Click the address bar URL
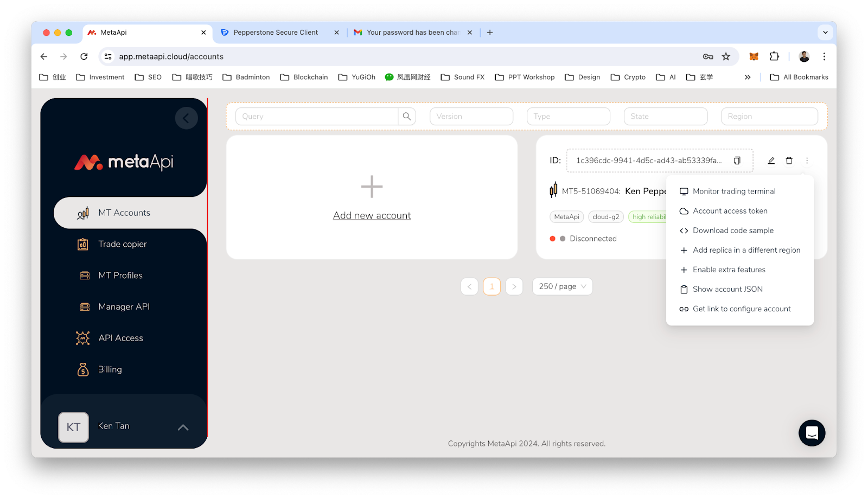 tap(171, 56)
